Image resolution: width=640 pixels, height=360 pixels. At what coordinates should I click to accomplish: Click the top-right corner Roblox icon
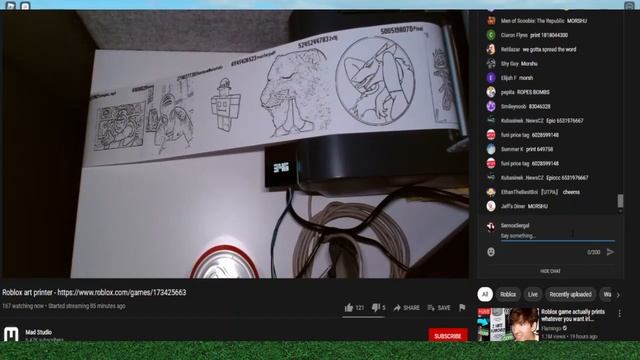629,6
